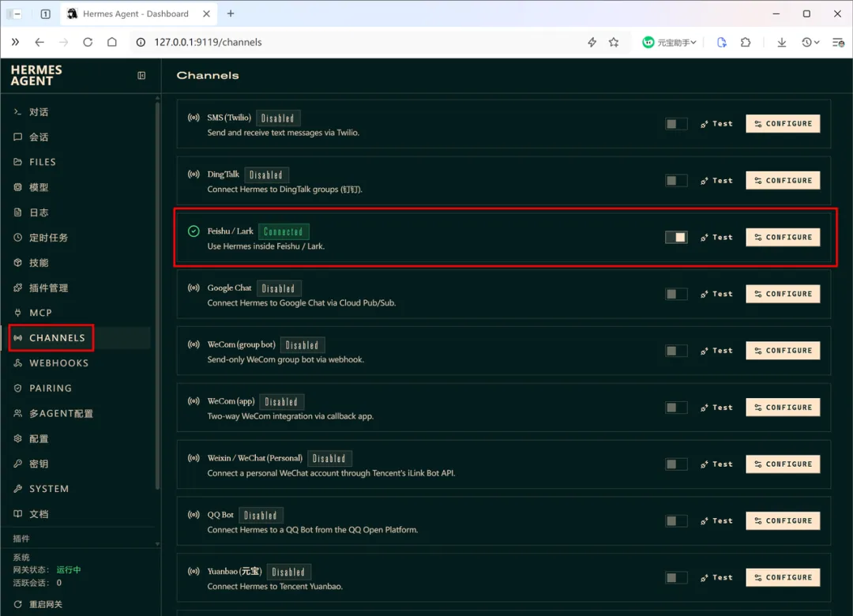853x616 pixels.
Task: Bookmark this page with the star
Action: coord(614,43)
